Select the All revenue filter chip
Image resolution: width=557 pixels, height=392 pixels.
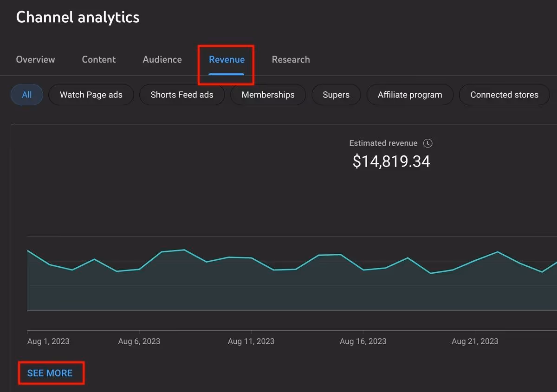tap(26, 95)
